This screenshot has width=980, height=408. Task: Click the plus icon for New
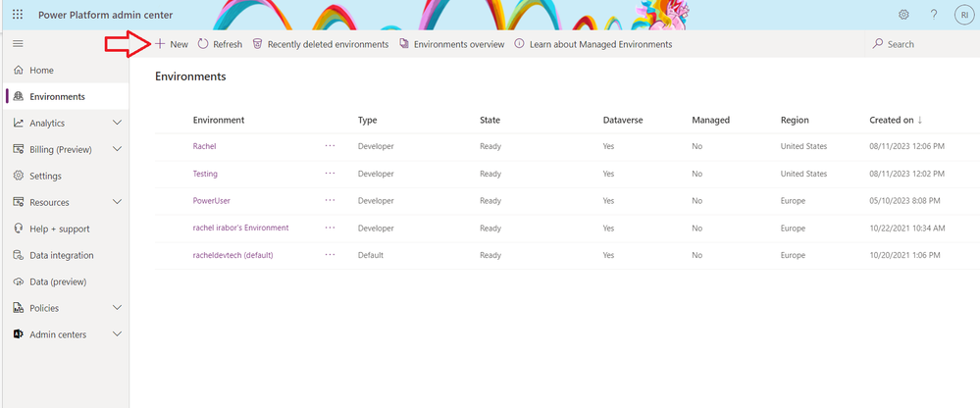click(160, 44)
